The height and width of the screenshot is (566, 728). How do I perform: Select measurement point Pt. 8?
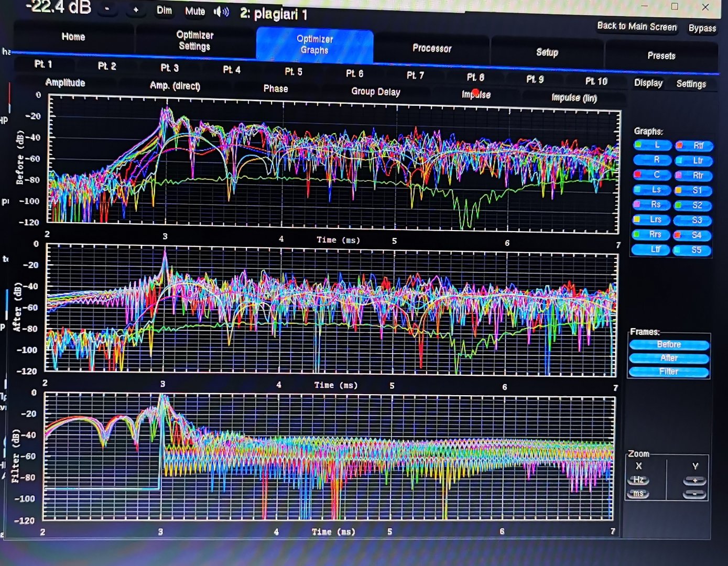point(475,78)
